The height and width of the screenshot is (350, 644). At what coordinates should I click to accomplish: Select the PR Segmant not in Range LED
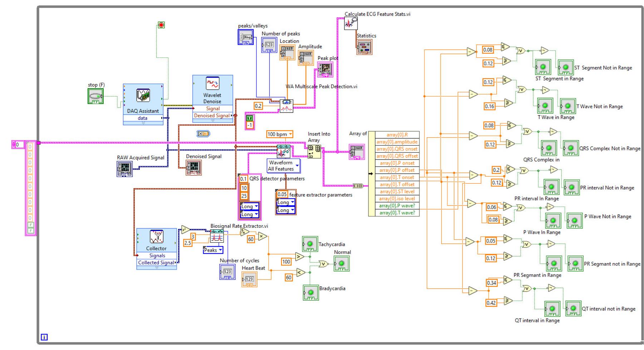pyautogui.click(x=575, y=263)
